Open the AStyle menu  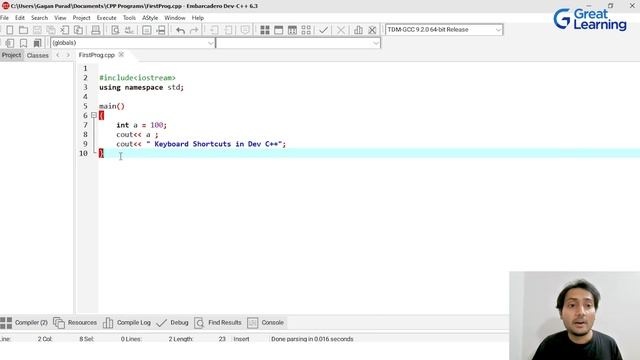150,18
